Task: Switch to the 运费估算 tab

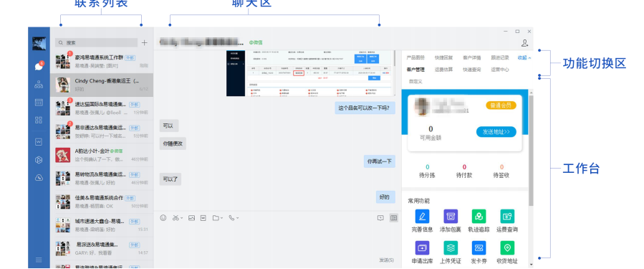Action: (x=443, y=70)
